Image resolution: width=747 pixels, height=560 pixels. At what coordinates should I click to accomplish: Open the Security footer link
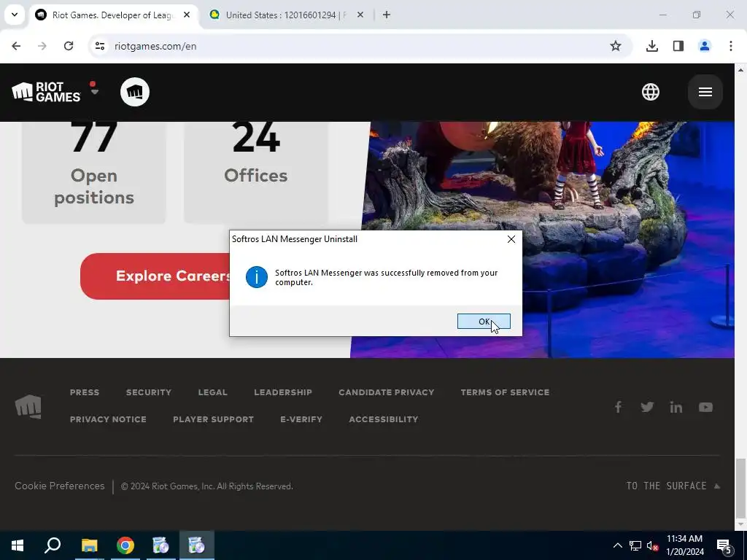coord(149,392)
